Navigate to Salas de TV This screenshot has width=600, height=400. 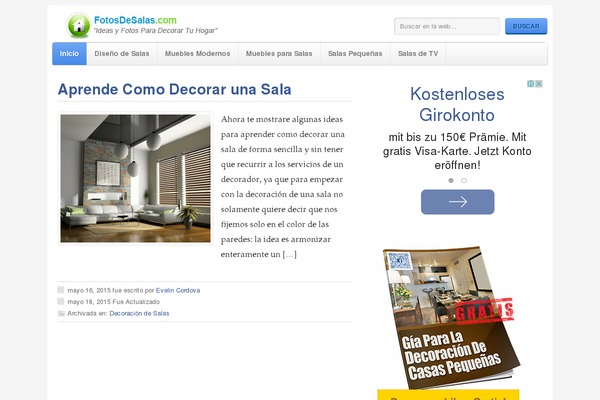(418, 54)
